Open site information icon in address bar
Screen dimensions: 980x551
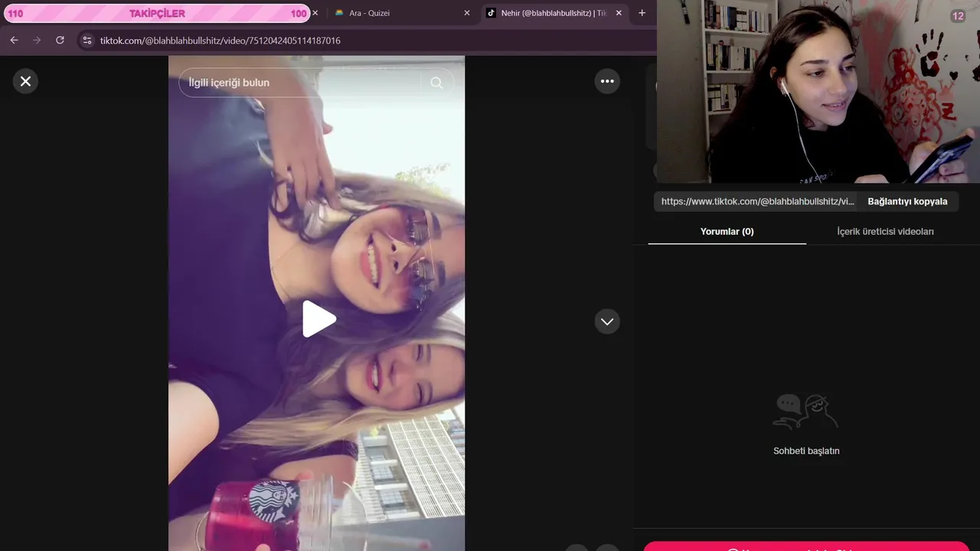coord(87,41)
